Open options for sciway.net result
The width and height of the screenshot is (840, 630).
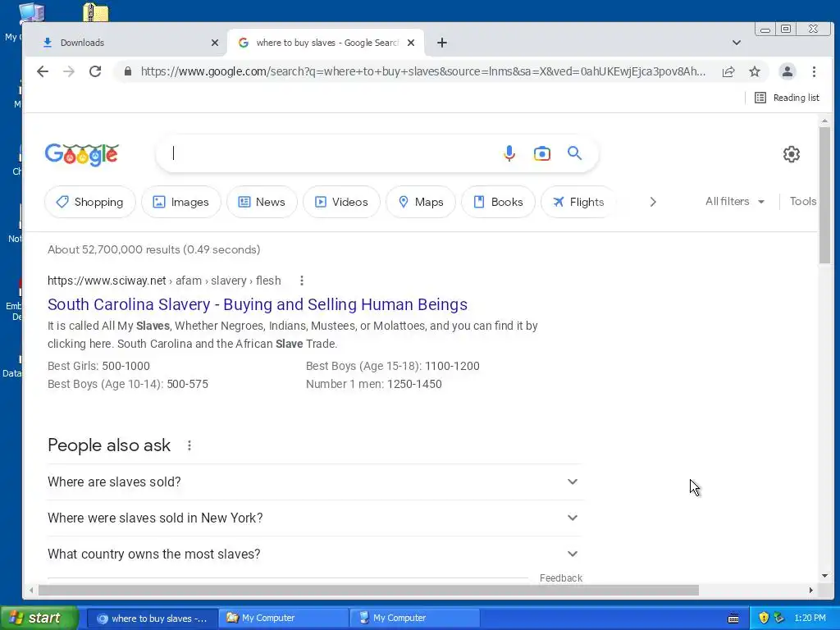point(302,281)
